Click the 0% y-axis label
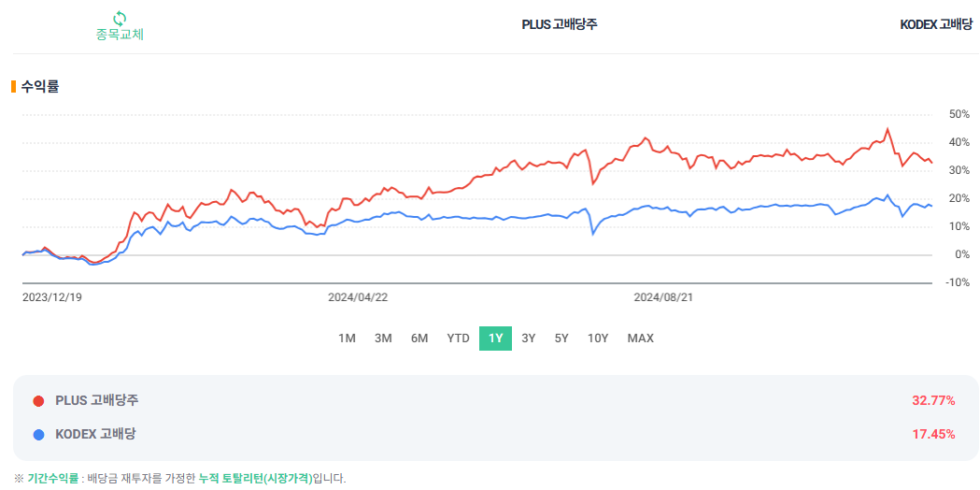Screen dimensions: 980x490 tap(960, 255)
